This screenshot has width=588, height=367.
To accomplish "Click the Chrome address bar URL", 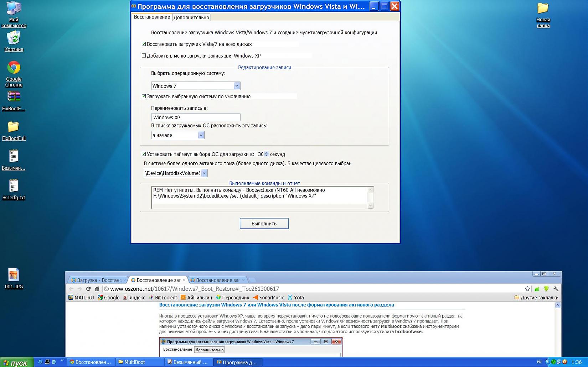I will pos(195,289).
